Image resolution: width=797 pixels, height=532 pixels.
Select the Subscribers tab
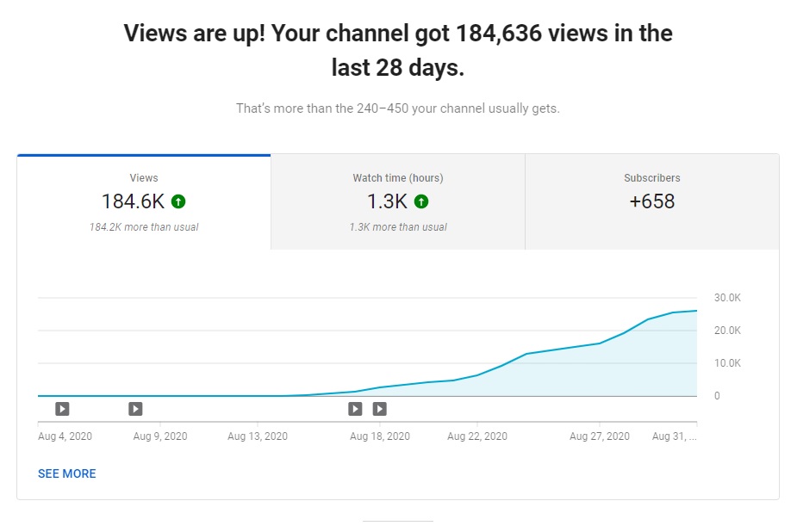(651, 202)
